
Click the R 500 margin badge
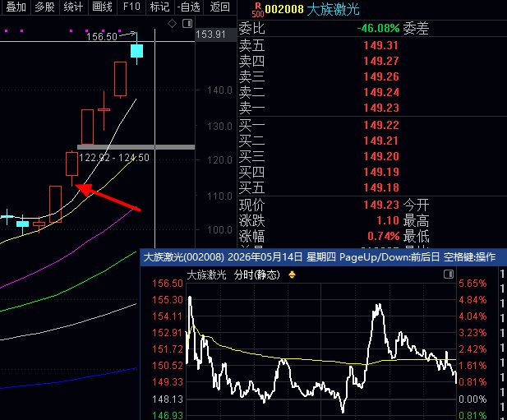click(258, 10)
